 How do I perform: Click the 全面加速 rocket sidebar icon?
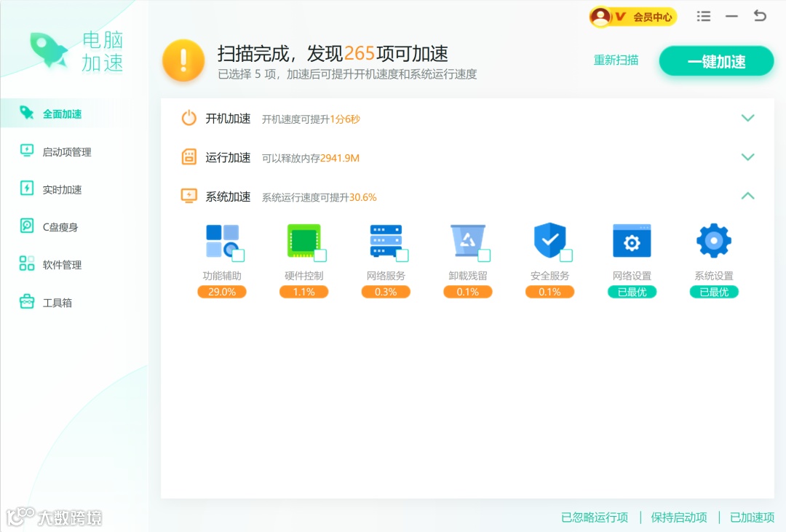[x=27, y=113]
